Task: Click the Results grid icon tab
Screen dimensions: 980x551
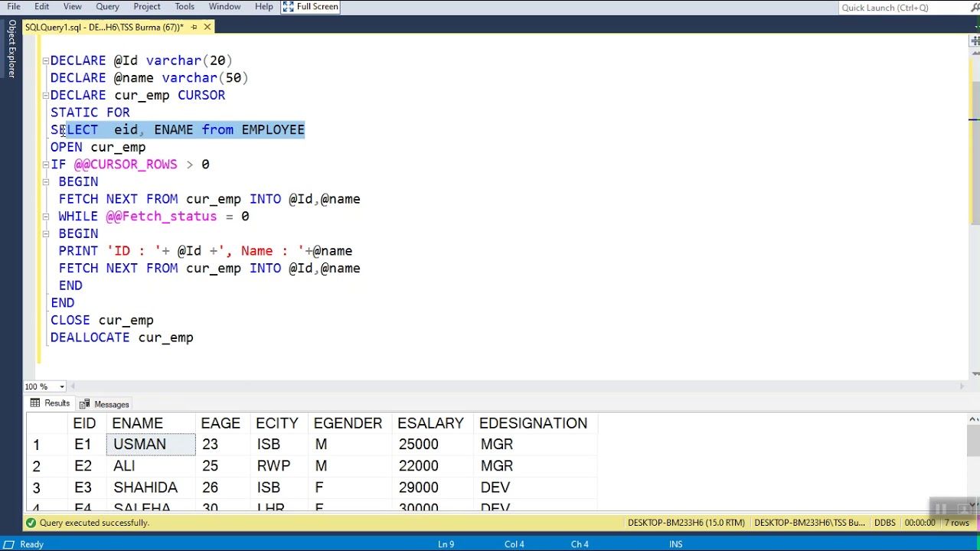Action: point(50,403)
